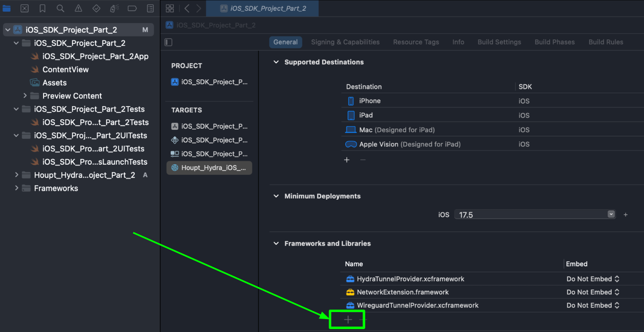Show the Debug navigator spray icon
The width and height of the screenshot is (644, 332).
(114, 8)
